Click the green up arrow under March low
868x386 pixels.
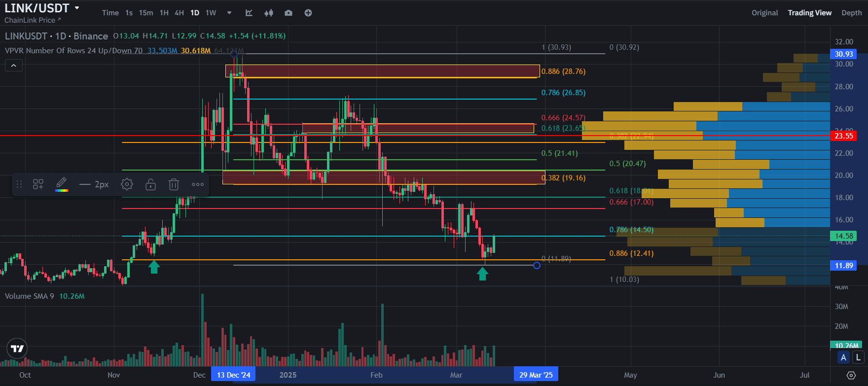click(482, 274)
